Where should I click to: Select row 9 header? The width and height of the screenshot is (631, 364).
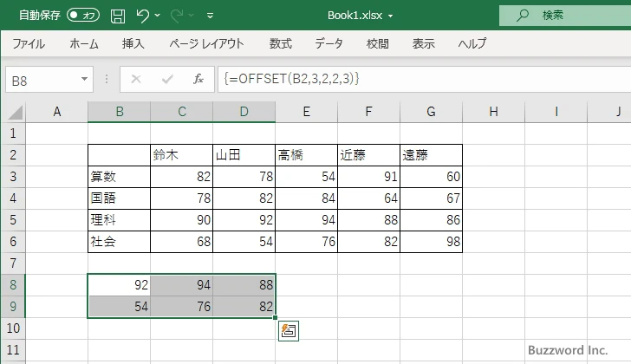[x=13, y=307]
